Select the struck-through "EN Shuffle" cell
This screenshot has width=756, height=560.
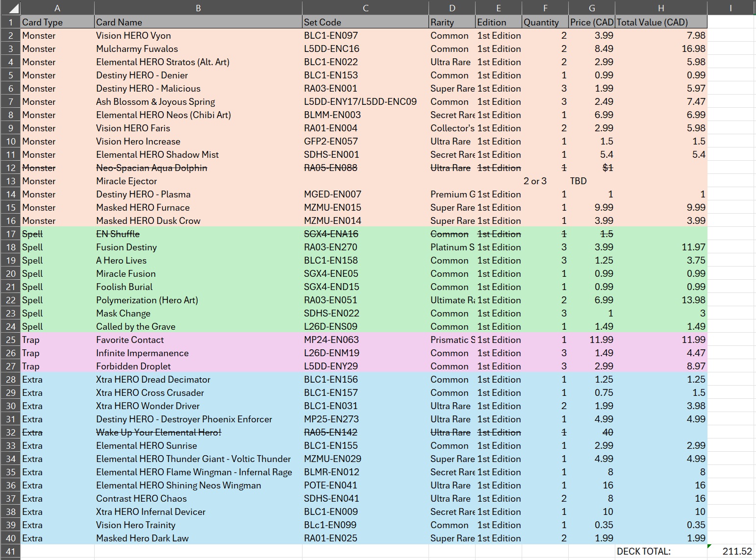coord(198,234)
